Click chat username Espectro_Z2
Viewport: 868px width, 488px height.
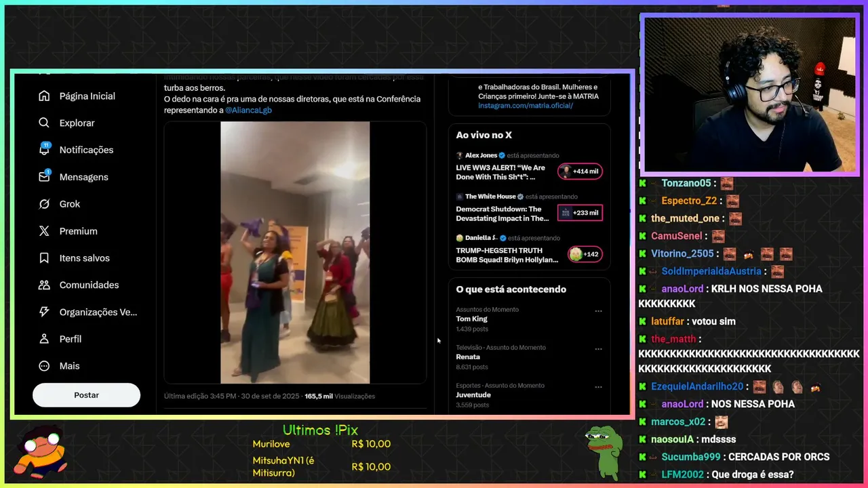pyautogui.click(x=689, y=201)
